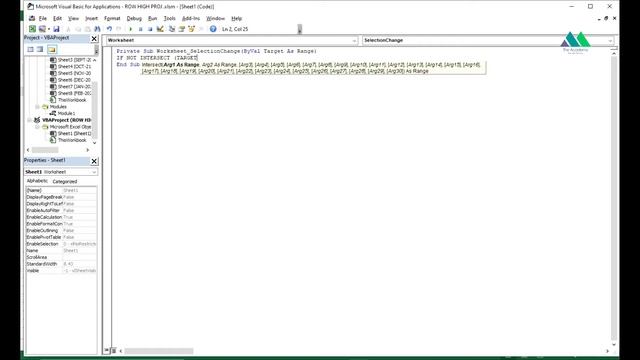Click the EnableSelection property value

(80, 244)
